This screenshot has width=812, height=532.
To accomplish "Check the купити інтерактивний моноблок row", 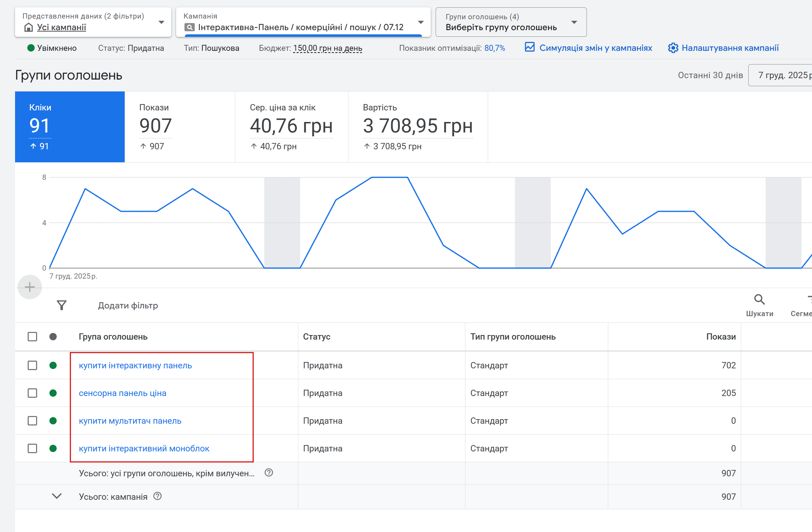I will (33, 449).
